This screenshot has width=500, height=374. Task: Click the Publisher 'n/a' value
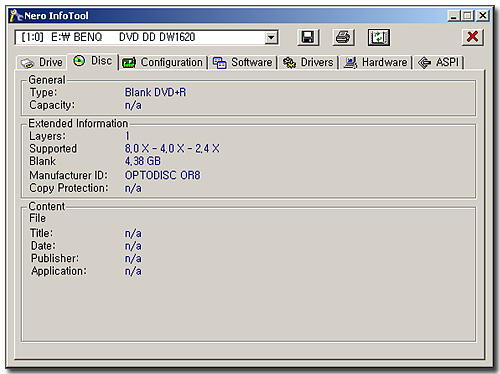[133, 259]
